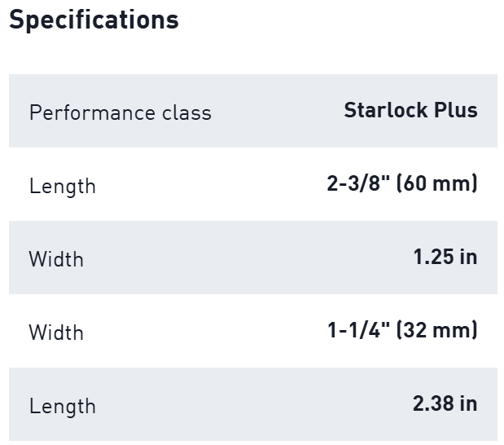Click empty middle of Performance class row
The height and width of the screenshot is (445, 504).
pos(277,111)
